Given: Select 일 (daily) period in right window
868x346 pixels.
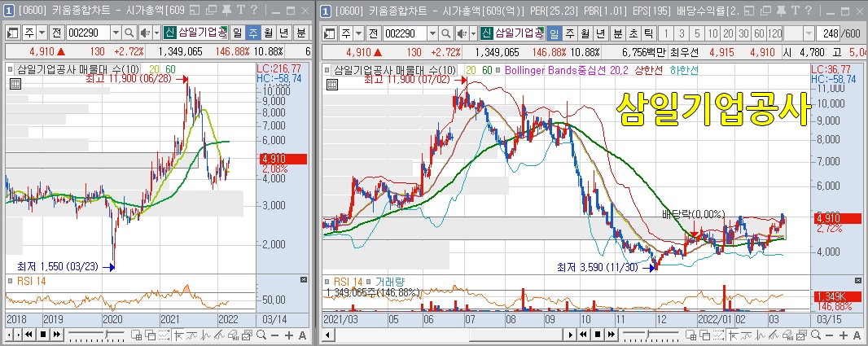Looking at the screenshot, I should tap(554, 33).
